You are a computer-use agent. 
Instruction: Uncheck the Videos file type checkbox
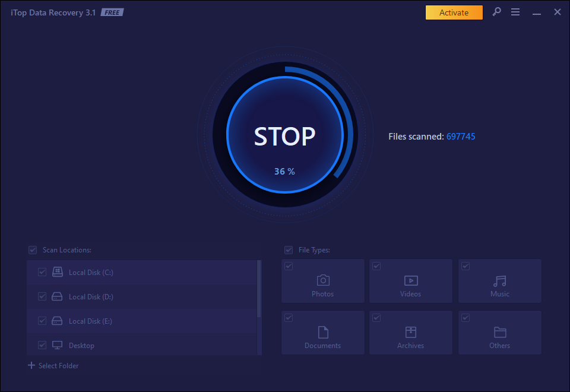pos(376,266)
